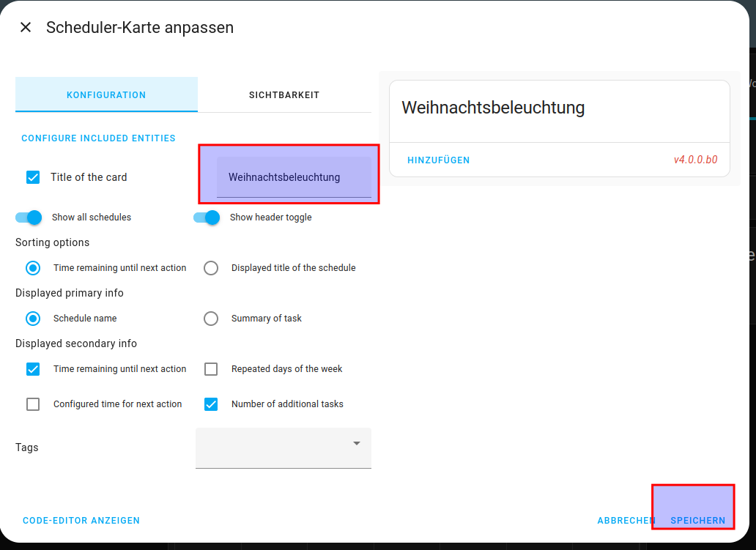756x550 pixels.
Task: Select the Konfiguration tab
Action: [x=106, y=95]
